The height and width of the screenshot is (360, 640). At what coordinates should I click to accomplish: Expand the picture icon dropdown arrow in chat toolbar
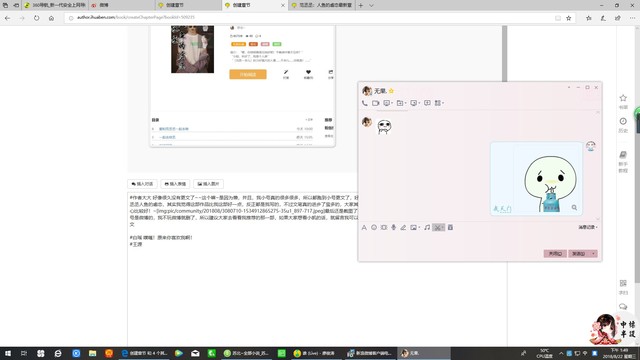419,228
